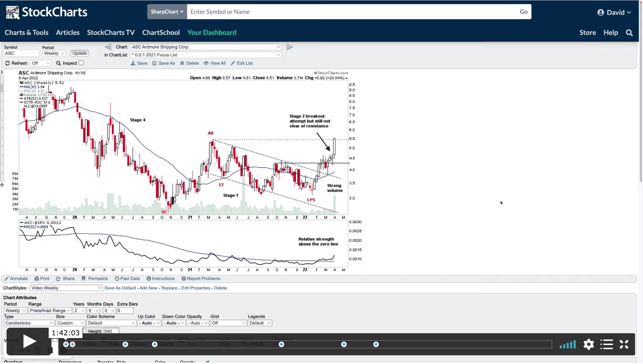Open the ChartList 2021 Focus List dropdown
643x364 pixels.
click(206, 55)
